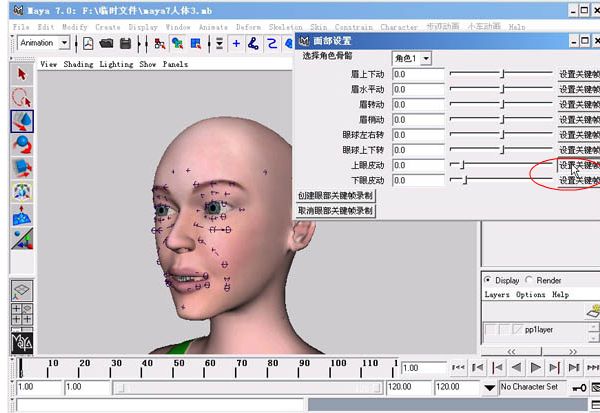Enable select by object type mode
The image size is (600, 413).
click(x=177, y=43)
